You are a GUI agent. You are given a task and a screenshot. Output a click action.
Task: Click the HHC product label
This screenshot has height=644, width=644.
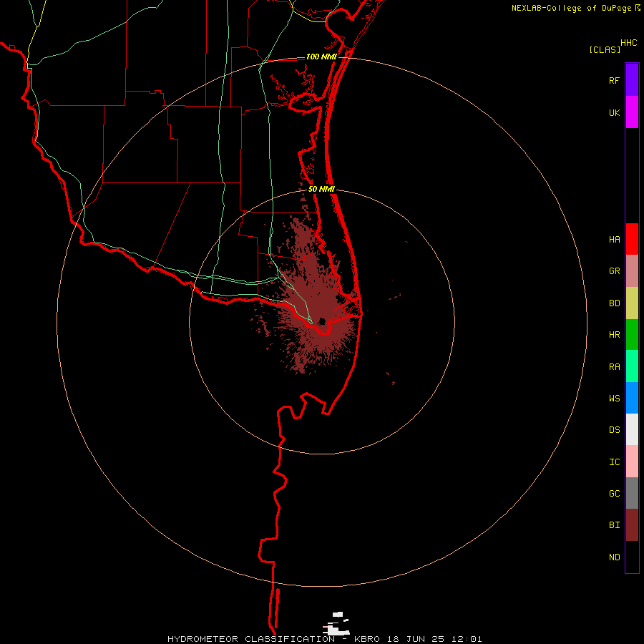pyautogui.click(x=629, y=43)
